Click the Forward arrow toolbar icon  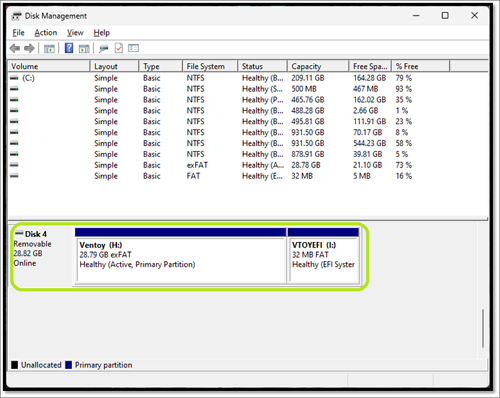coord(29,49)
